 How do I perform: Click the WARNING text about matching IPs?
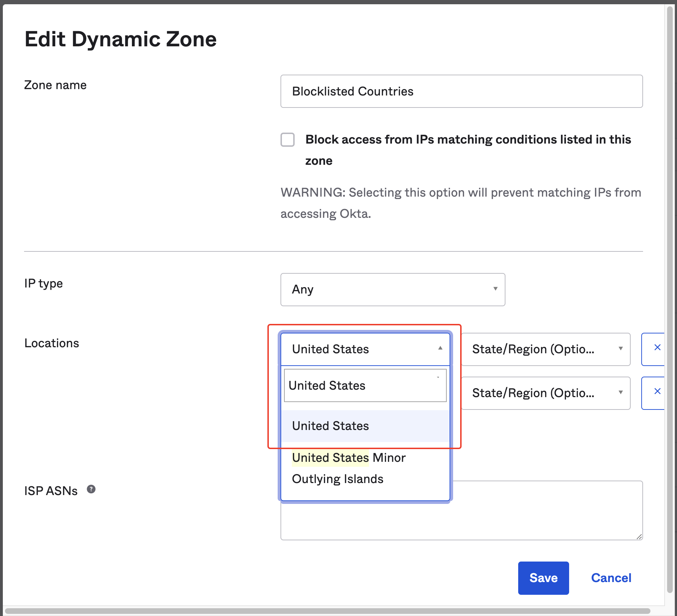461,203
